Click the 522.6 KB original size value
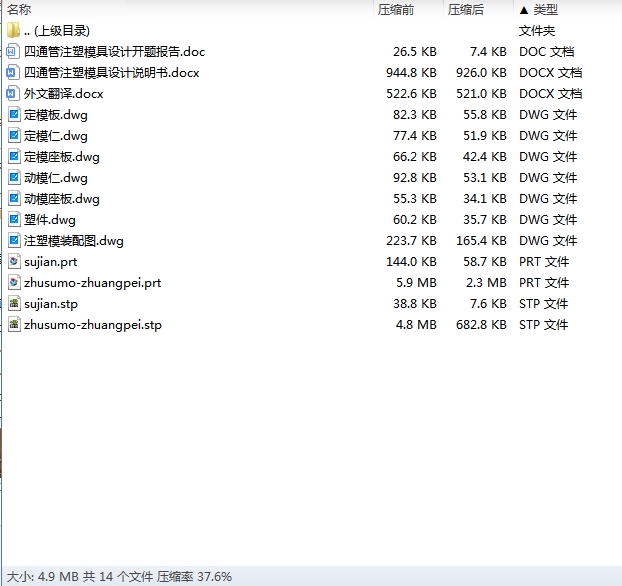The height and width of the screenshot is (586, 622). coord(411,94)
